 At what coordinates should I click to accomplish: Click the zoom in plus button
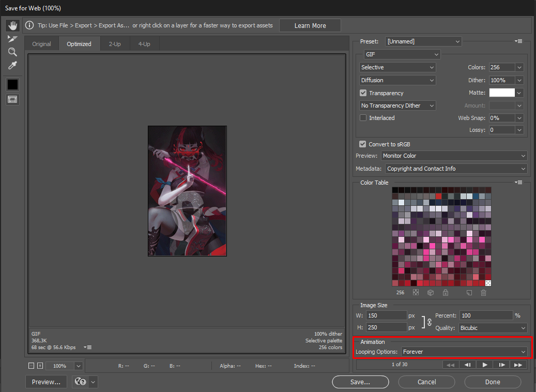(x=40, y=366)
